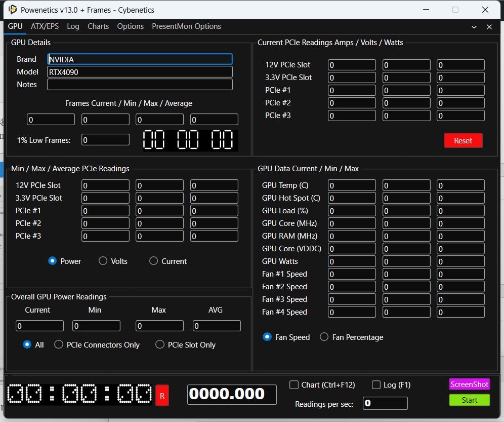Close the Powenetics window
504x422 pixels.
click(485, 10)
